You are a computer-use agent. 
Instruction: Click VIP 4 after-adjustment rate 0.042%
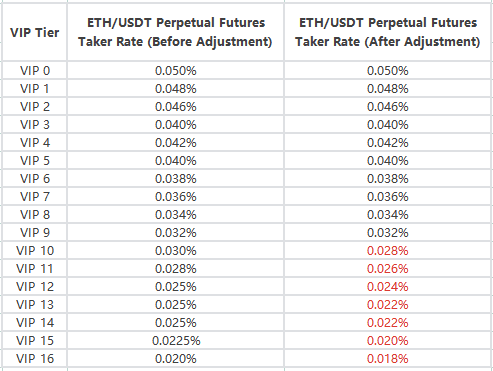388,143
